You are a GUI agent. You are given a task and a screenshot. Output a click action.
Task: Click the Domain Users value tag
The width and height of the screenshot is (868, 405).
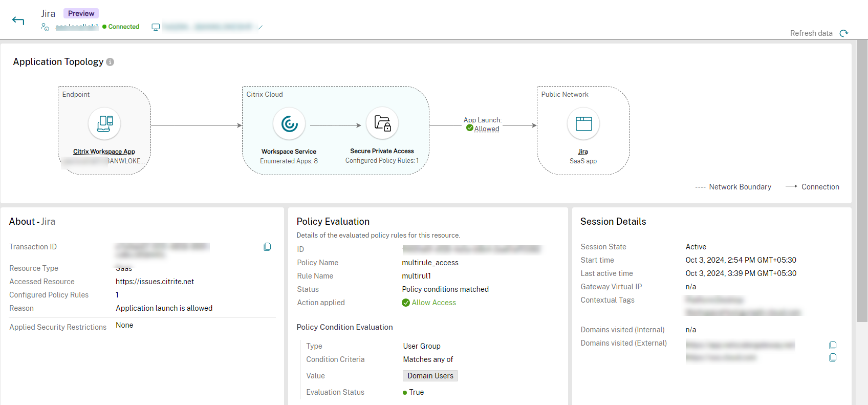pos(430,376)
